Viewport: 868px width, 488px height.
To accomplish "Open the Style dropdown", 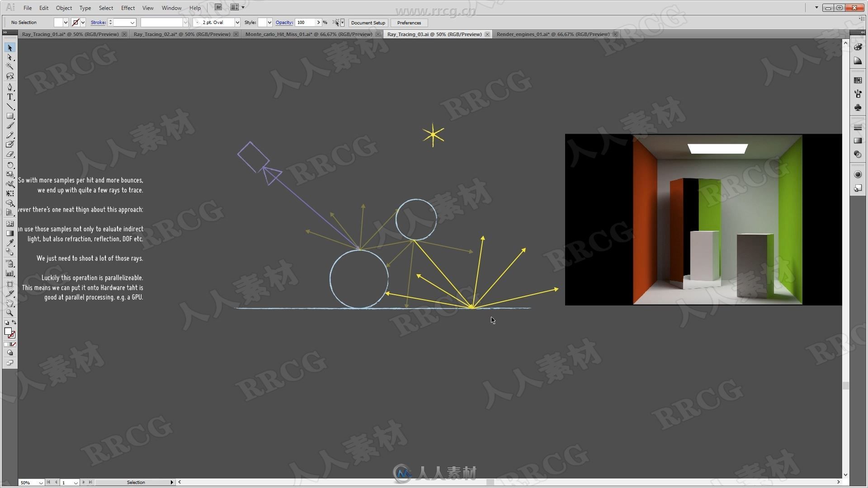I will [269, 23].
